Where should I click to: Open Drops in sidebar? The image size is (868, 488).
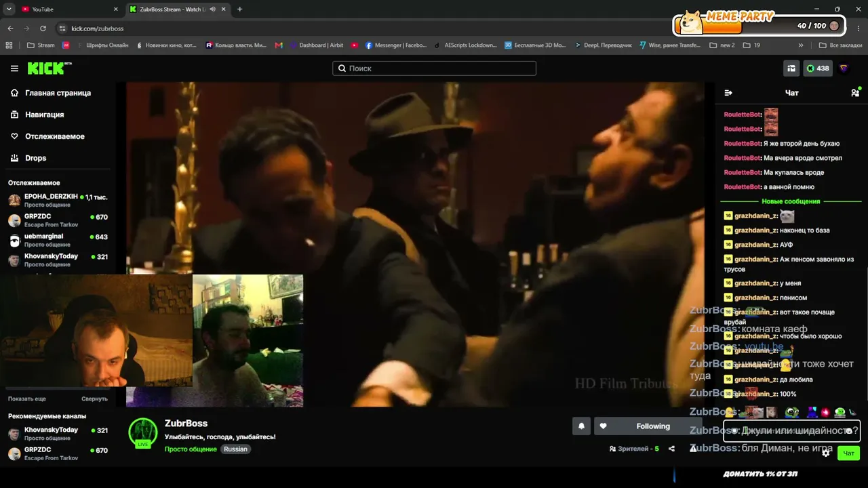point(58,158)
